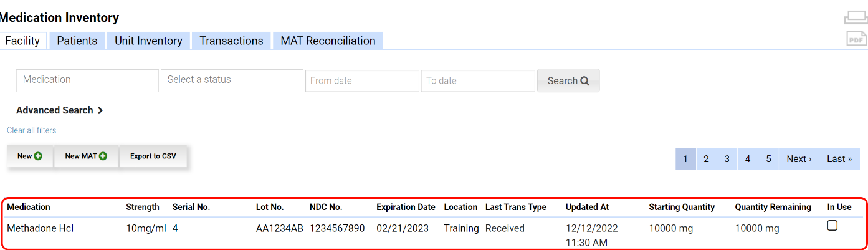Switch to the Patients tab

click(x=77, y=41)
